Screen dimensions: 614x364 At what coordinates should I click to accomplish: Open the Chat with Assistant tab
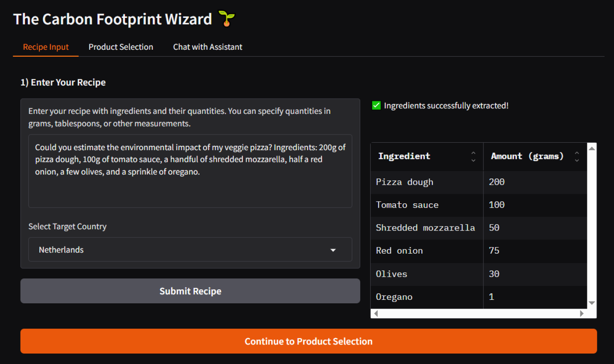(x=207, y=47)
